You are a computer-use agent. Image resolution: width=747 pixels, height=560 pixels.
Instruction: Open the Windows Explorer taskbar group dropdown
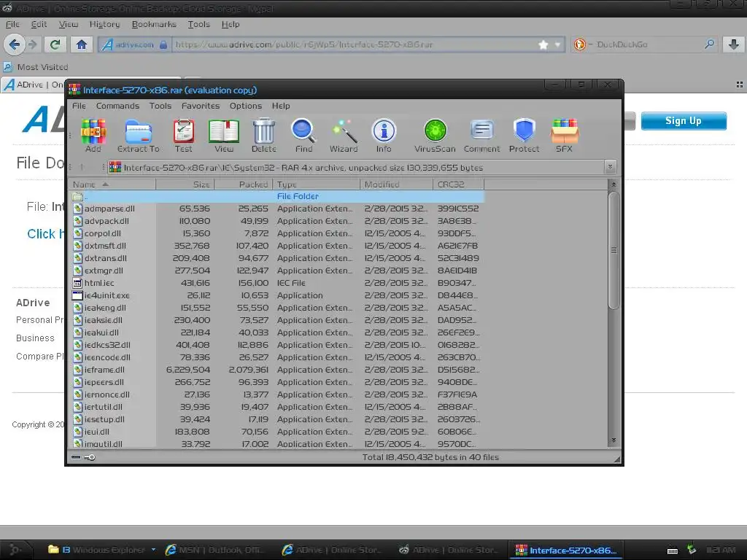(x=153, y=550)
